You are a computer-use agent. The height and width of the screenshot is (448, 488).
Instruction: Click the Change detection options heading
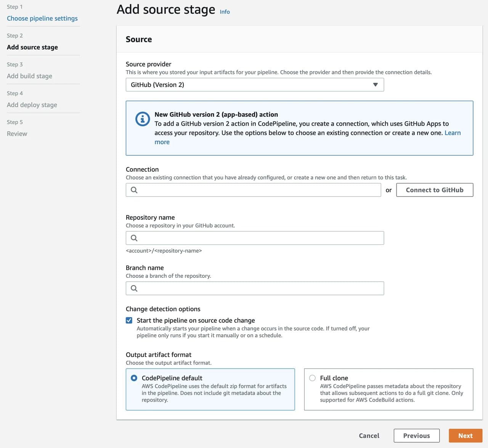click(163, 309)
